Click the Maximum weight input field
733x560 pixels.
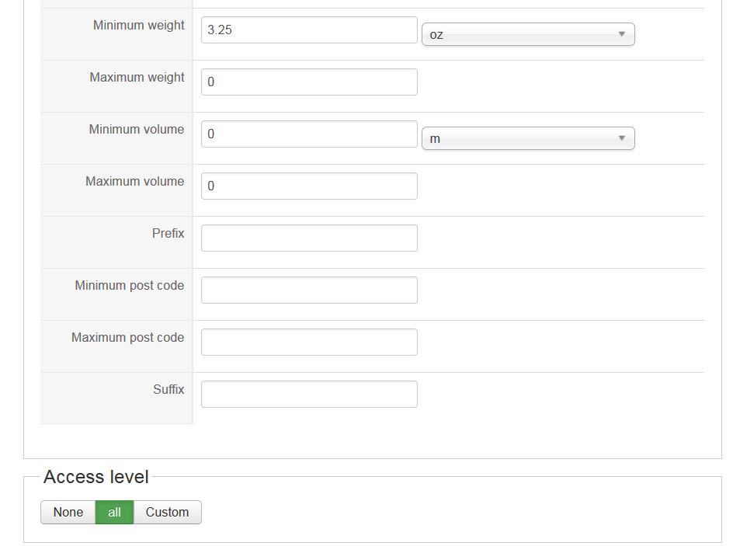point(309,82)
